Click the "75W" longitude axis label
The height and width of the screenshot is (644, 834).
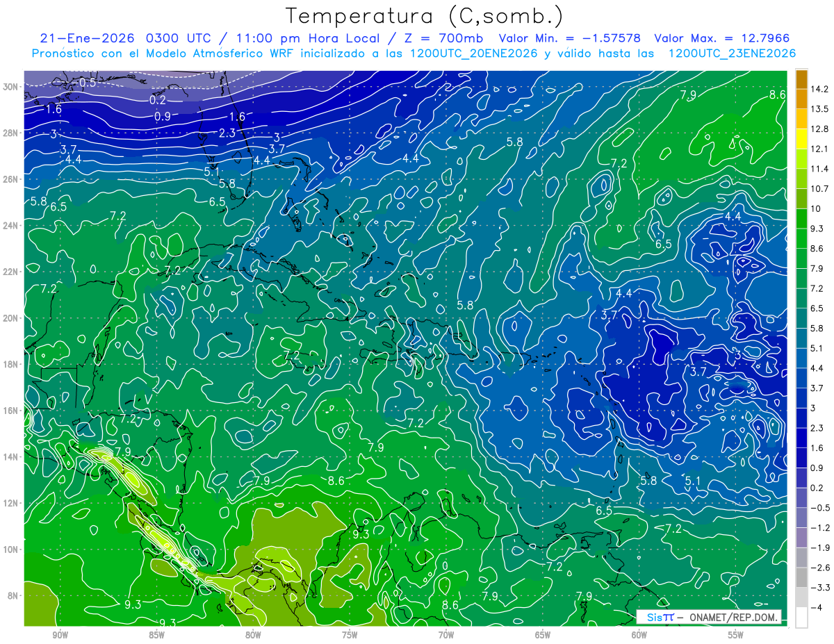click(x=350, y=634)
